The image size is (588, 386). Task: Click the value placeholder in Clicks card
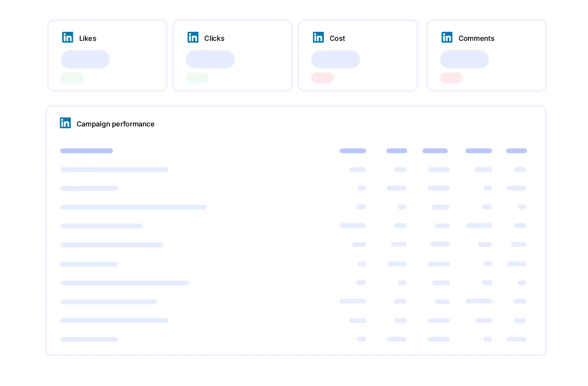tap(210, 59)
